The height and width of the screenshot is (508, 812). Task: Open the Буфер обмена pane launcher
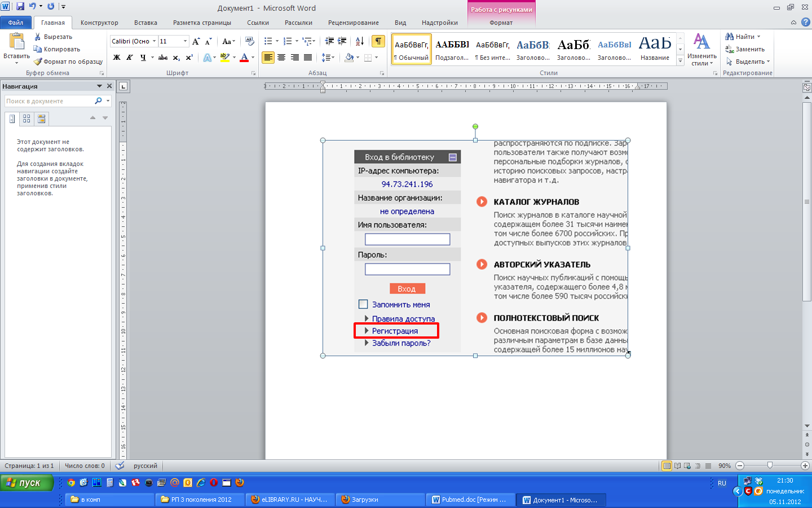[102, 73]
